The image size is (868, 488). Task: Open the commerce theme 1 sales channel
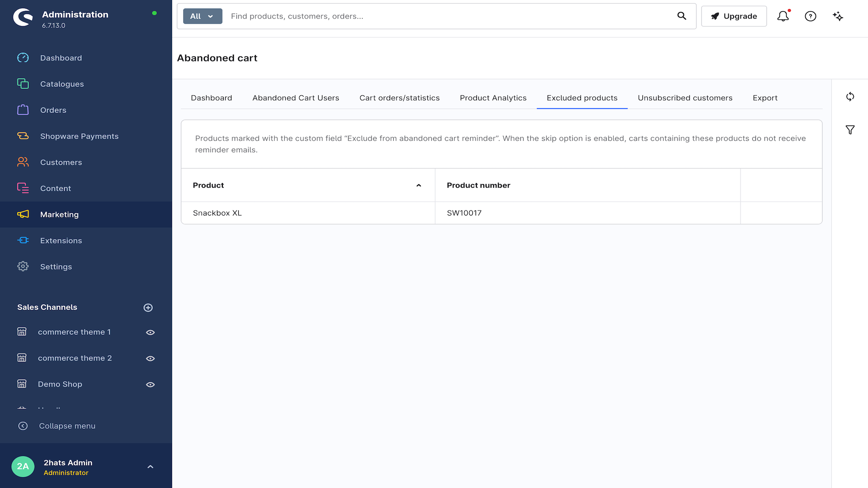point(74,332)
